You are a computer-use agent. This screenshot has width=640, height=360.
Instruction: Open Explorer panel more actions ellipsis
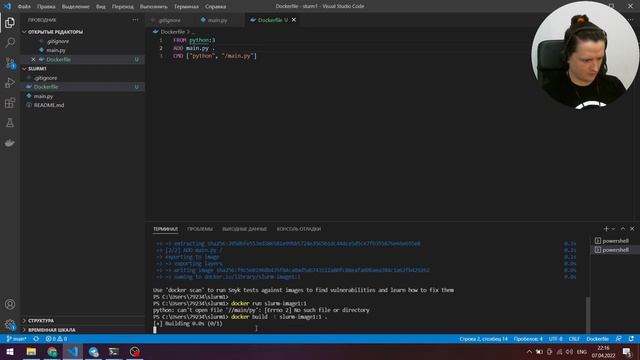tap(135, 20)
